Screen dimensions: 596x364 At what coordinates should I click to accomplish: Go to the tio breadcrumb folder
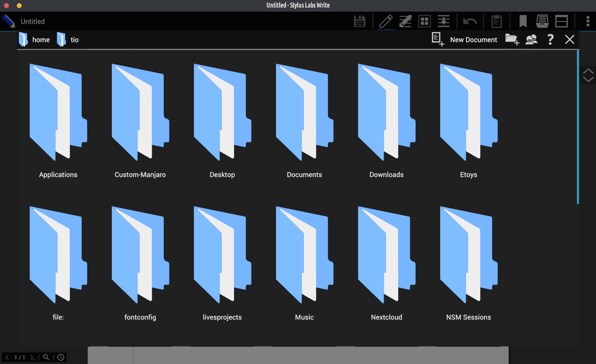68,40
